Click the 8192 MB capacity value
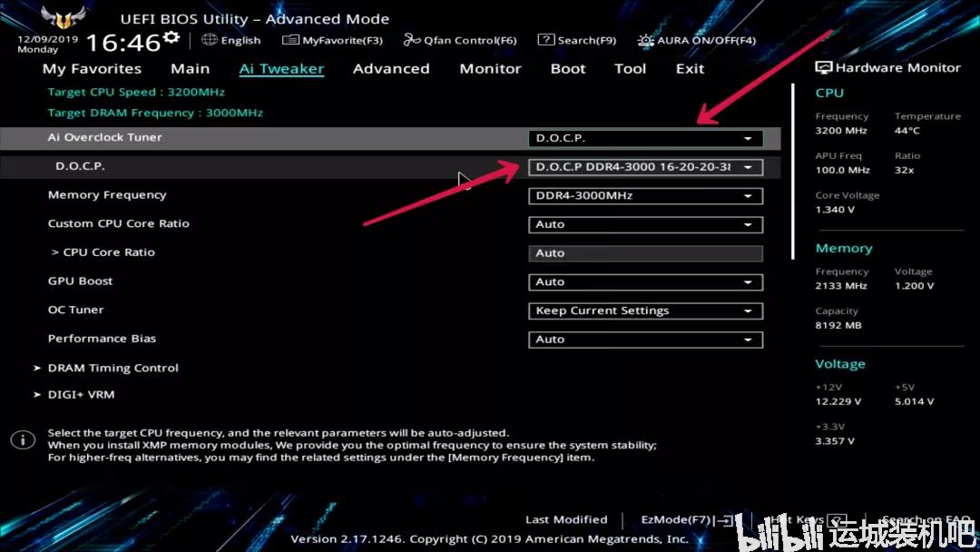Viewport: 980px width, 552px height. pos(838,325)
